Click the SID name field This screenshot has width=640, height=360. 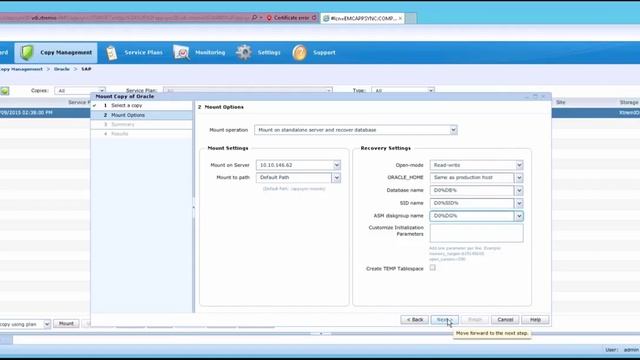pyautogui.click(x=472, y=203)
